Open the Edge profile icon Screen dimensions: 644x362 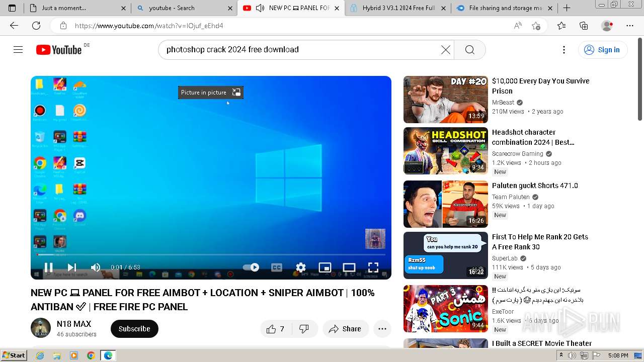[x=607, y=26]
